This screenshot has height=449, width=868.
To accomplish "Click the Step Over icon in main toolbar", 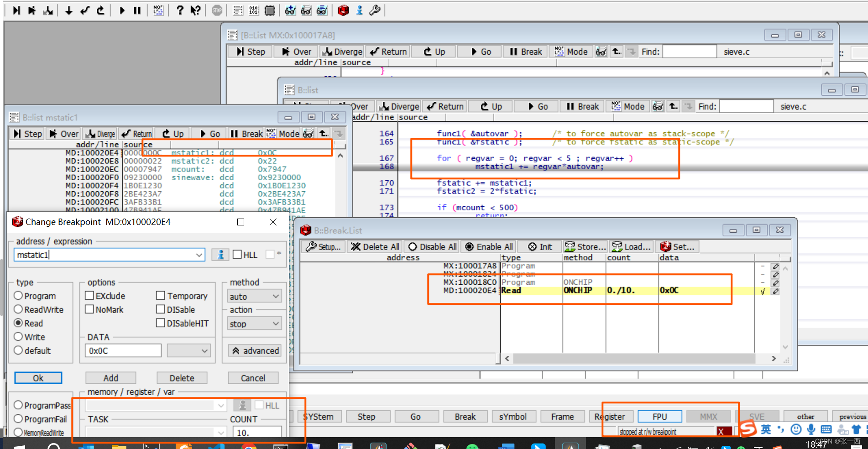I will pyautogui.click(x=32, y=10).
